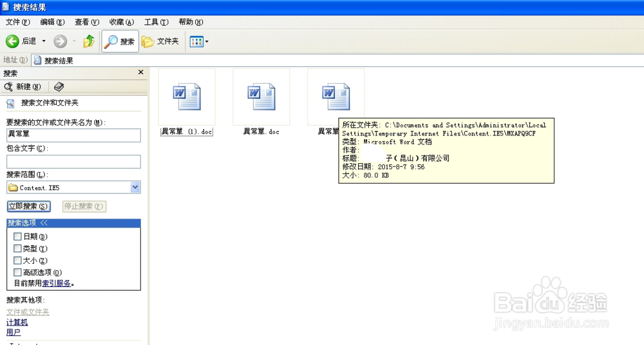This screenshot has height=345, width=644.
Task: Toggle the Search (搜索) toolbar button
Action: coord(120,41)
